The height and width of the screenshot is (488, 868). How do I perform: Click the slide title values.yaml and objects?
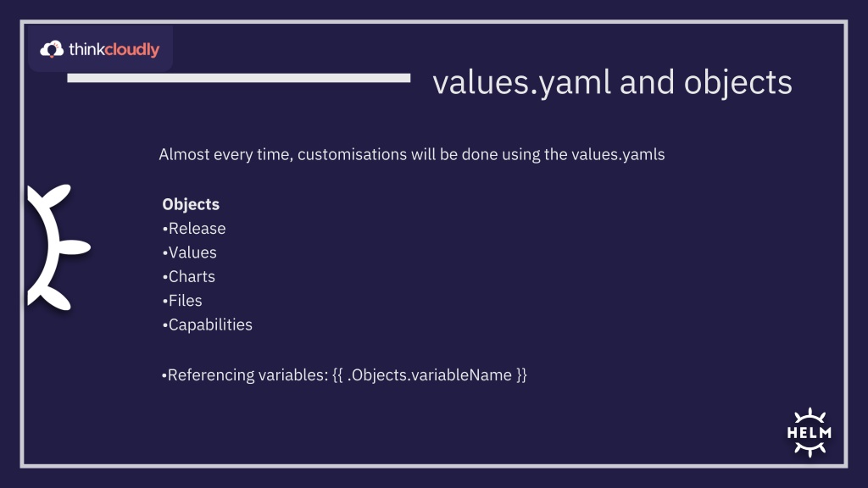click(x=612, y=83)
